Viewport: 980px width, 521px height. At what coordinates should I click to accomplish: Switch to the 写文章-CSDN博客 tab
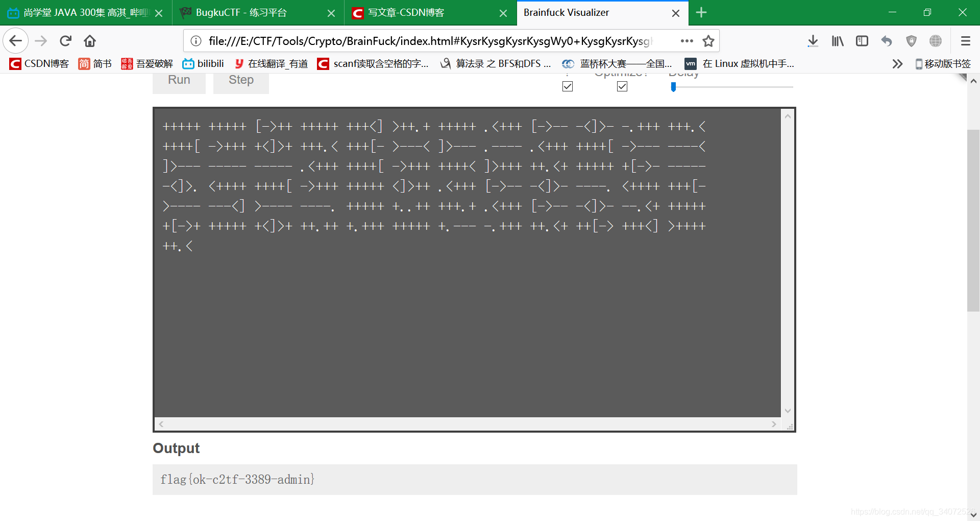pos(430,13)
